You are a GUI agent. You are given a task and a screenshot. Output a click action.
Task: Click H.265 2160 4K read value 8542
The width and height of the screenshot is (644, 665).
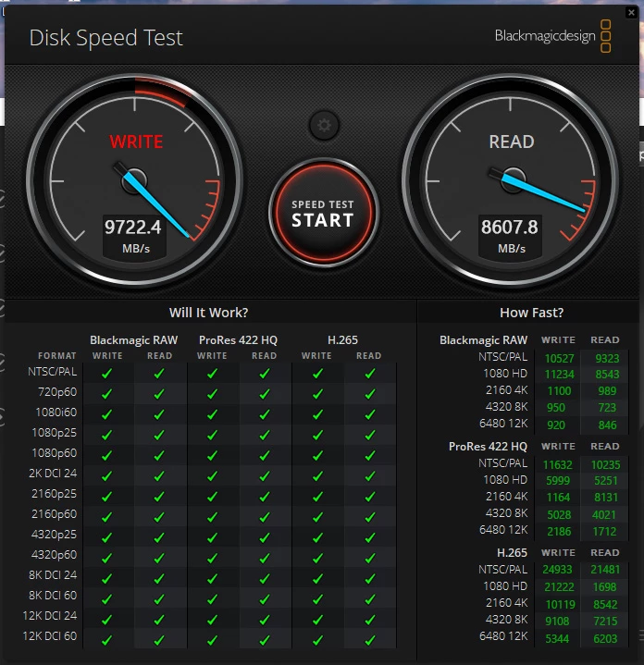605,604
